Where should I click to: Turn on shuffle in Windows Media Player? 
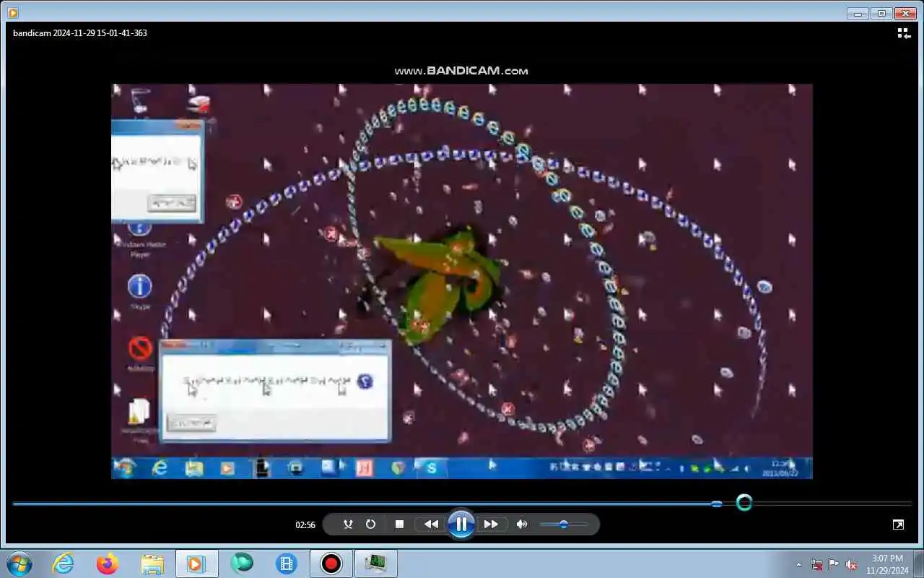point(348,525)
